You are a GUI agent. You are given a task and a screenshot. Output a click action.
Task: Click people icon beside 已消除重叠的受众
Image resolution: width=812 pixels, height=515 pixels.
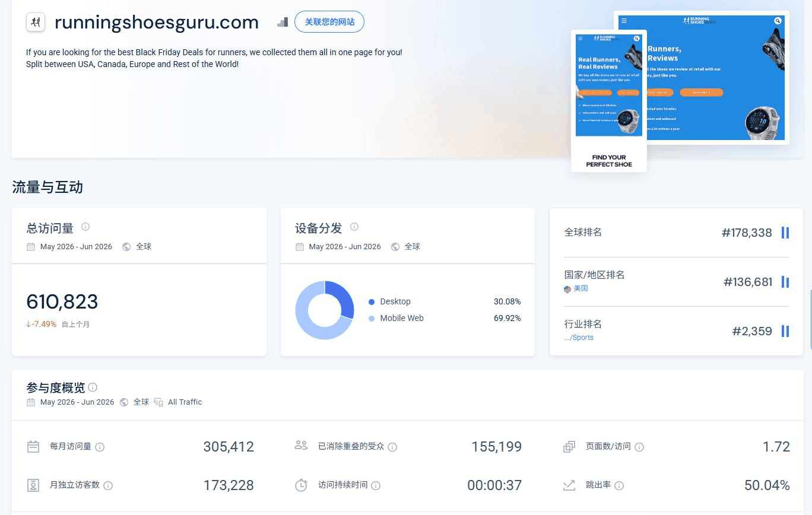(301, 446)
